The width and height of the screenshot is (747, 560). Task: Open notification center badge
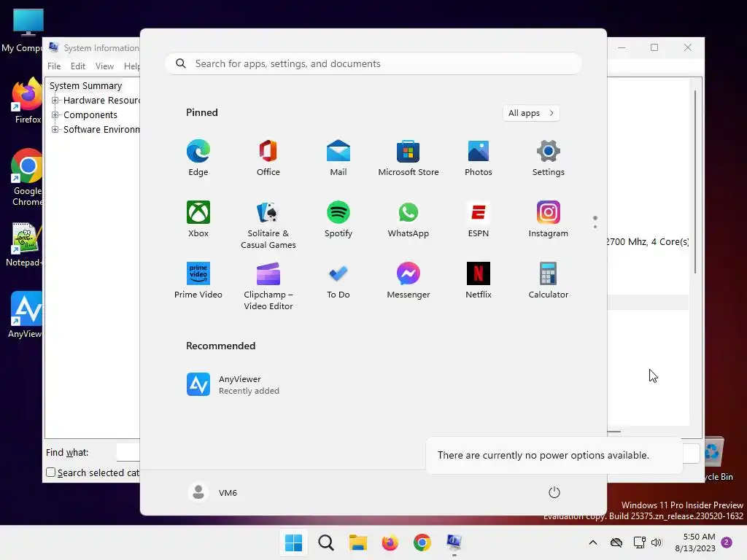click(727, 542)
